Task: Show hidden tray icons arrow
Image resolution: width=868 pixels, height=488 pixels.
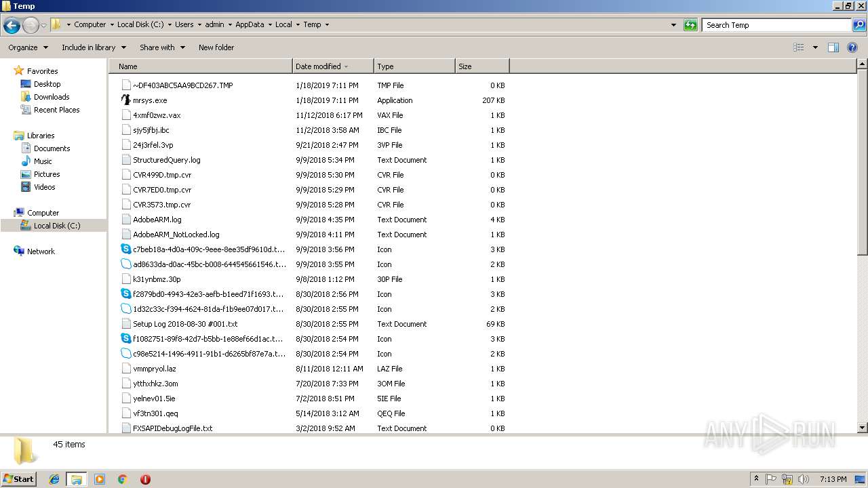Action: point(756,479)
